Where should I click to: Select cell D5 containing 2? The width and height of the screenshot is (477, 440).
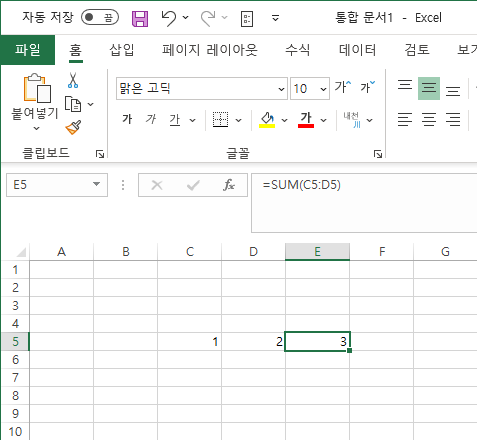[253, 342]
